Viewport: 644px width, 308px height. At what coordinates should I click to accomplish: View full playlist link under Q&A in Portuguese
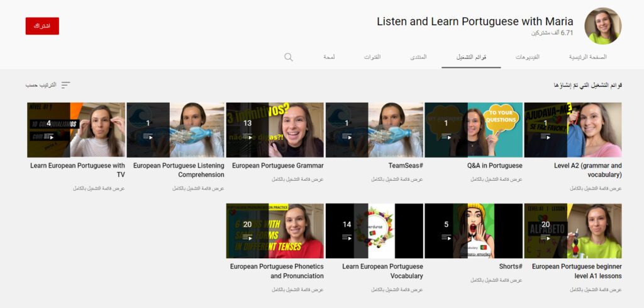point(496,180)
